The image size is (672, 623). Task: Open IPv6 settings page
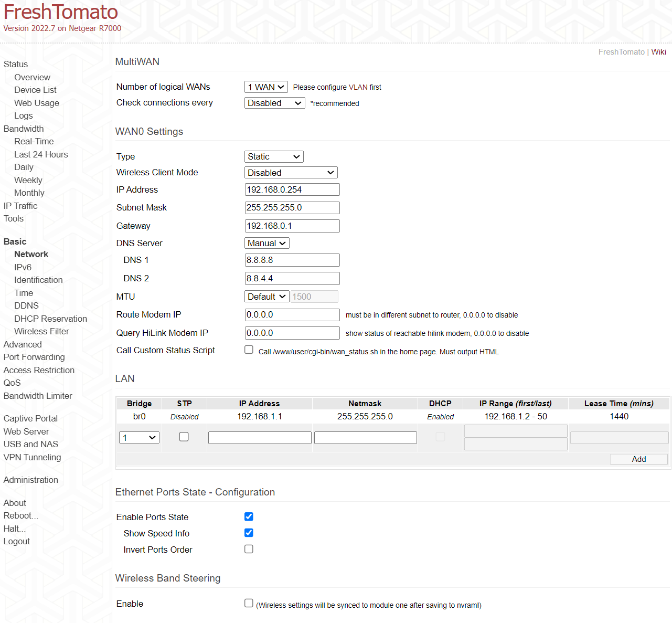click(23, 267)
